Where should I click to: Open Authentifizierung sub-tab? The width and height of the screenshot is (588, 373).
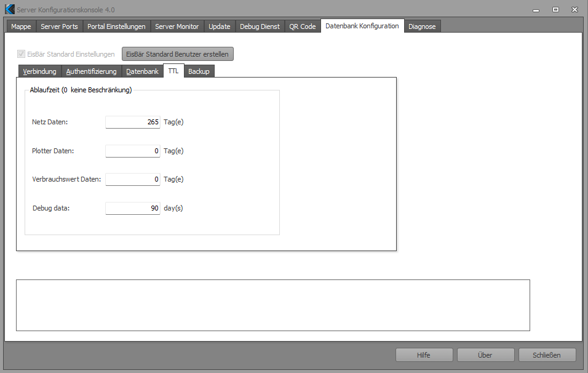point(92,71)
